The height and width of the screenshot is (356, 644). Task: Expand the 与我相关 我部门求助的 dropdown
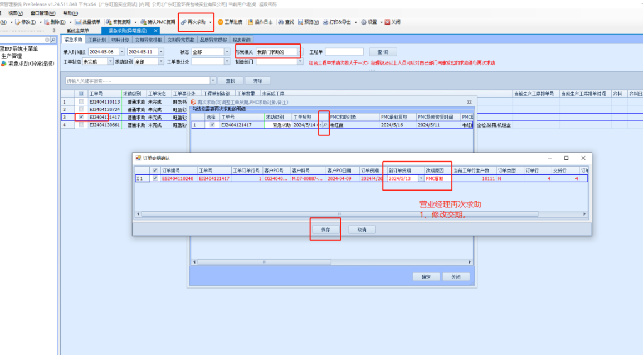299,52
